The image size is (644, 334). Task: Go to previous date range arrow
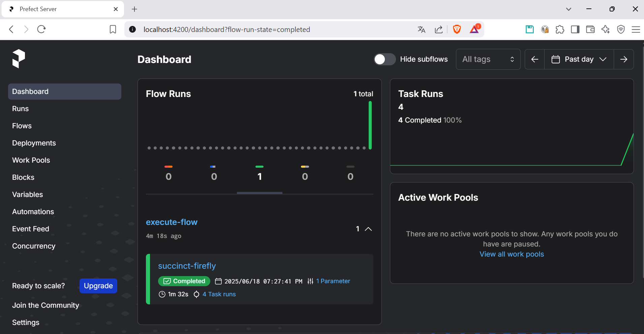point(535,59)
